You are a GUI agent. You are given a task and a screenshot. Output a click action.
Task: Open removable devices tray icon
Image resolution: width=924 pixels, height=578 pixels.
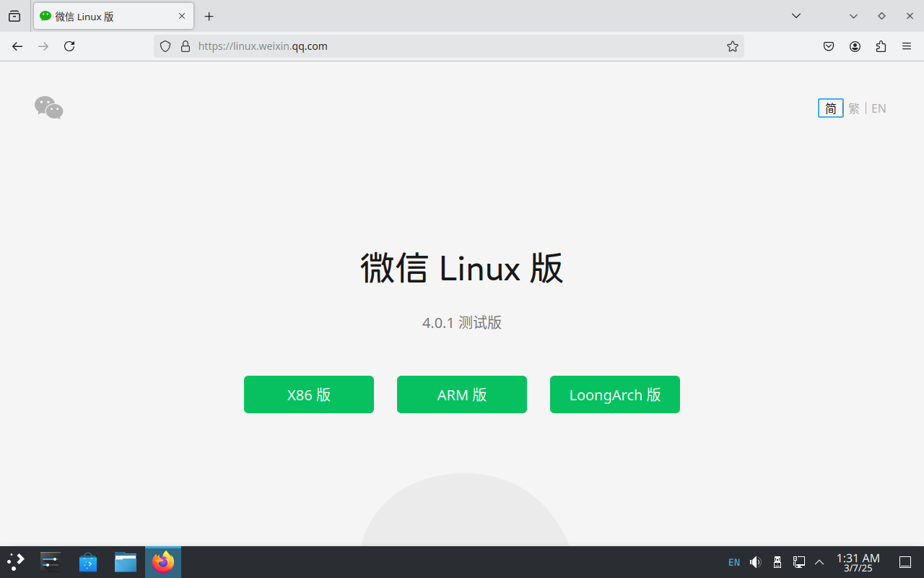click(x=777, y=562)
